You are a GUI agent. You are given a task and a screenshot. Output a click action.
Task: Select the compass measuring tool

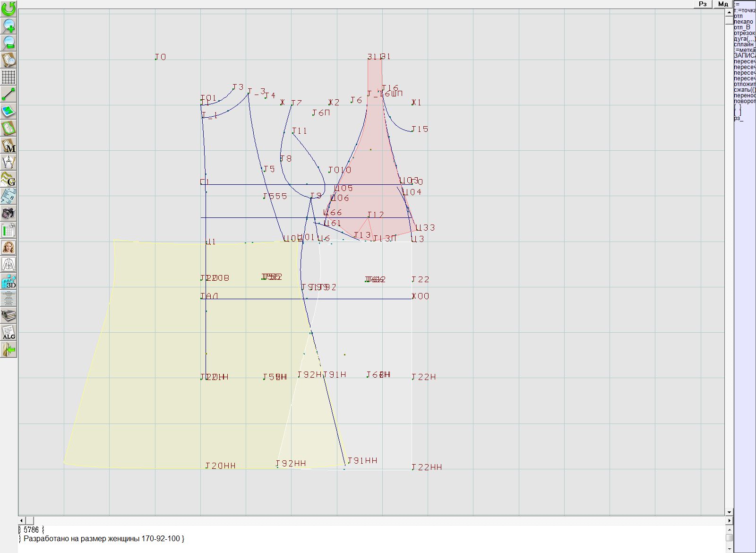pyautogui.click(x=9, y=162)
